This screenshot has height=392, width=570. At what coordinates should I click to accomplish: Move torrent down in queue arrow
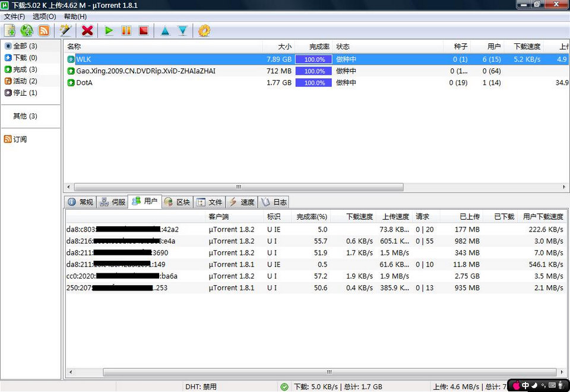click(182, 31)
